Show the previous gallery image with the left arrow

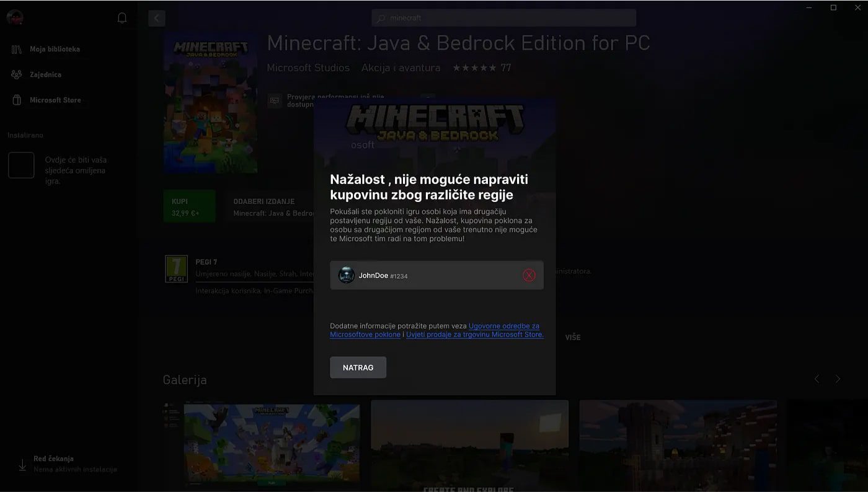pyautogui.click(x=817, y=379)
